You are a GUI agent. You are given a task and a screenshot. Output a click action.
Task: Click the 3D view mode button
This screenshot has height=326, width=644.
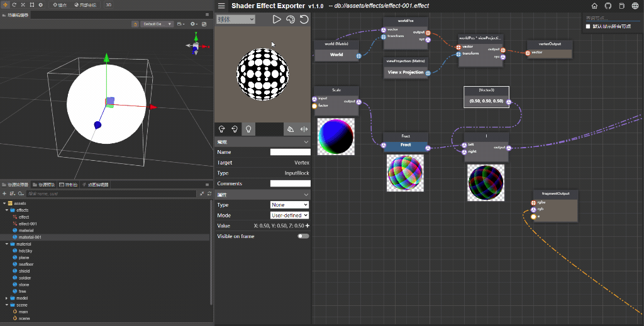[x=109, y=4]
